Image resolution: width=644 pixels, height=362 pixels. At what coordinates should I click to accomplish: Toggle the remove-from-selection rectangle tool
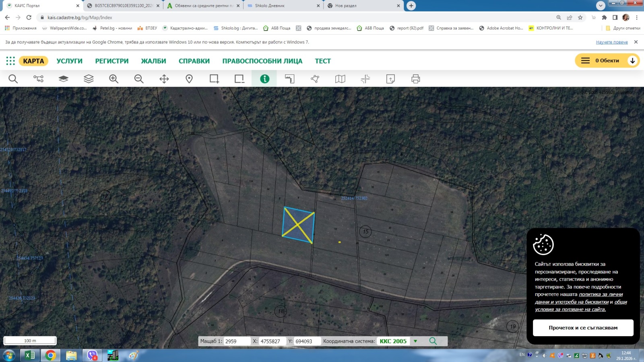pyautogui.click(x=239, y=79)
